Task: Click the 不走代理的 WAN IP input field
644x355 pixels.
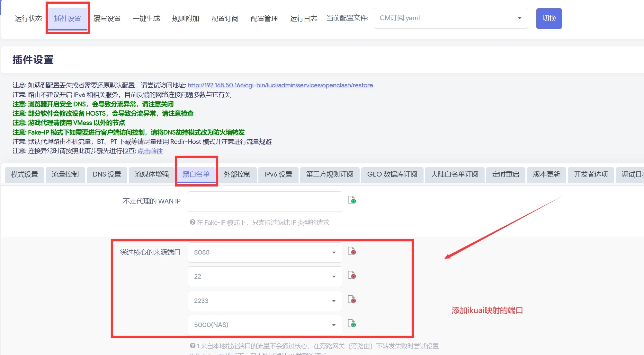Action: [x=265, y=202]
